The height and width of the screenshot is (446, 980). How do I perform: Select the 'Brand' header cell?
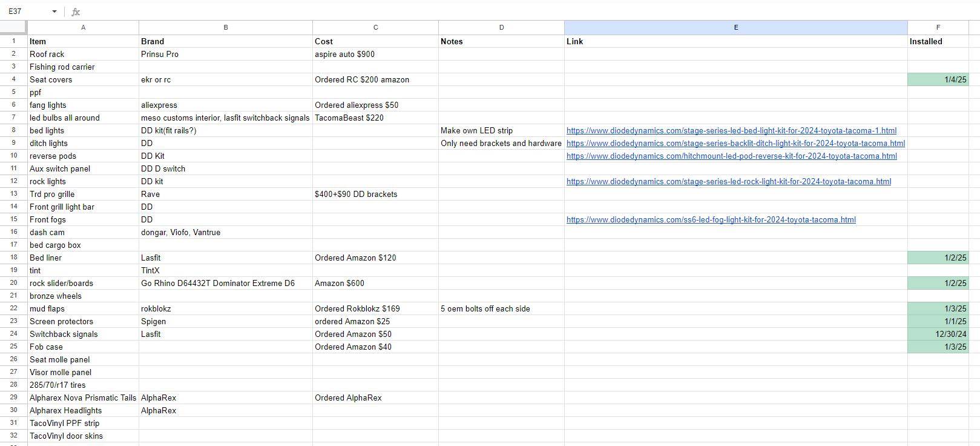coord(226,41)
